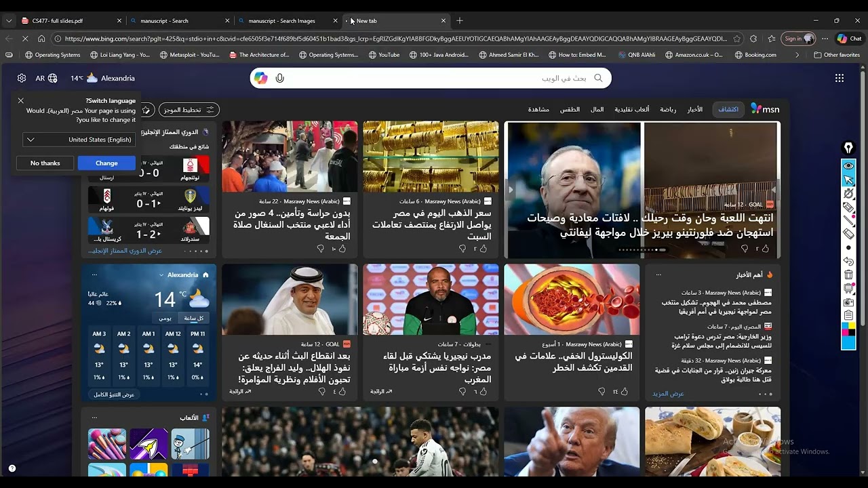Open Booking.com bookmark
Screen dimensions: 868x488
755,55
